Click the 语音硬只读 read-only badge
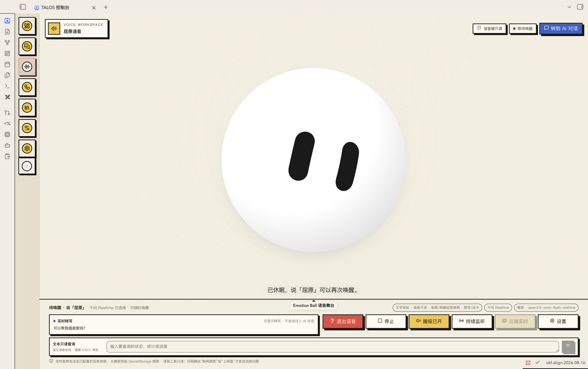The height and width of the screenshot is (369, 588). pyautogui.click(x=489, y=29)
